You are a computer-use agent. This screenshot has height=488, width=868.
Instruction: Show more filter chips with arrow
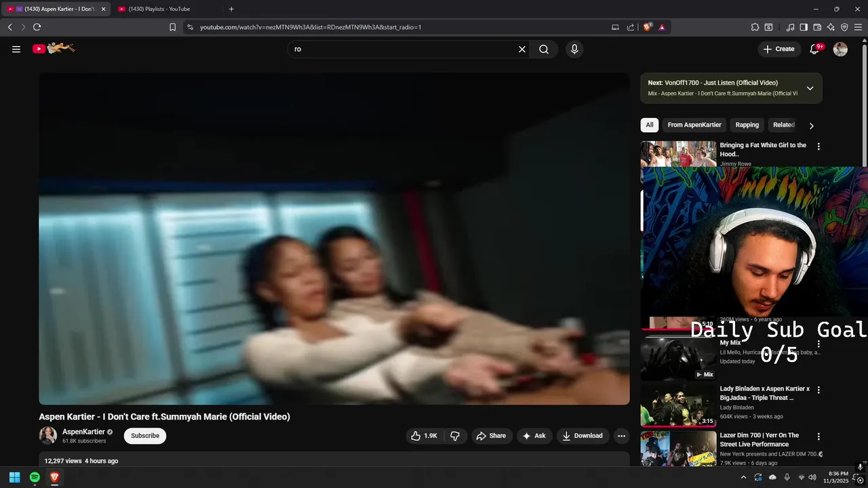pos(811,125)
